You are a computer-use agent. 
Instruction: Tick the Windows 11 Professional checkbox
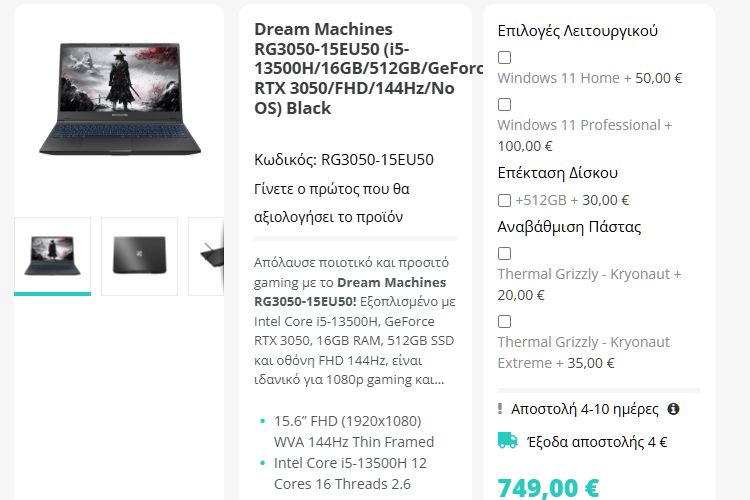(x=504, y=104)
